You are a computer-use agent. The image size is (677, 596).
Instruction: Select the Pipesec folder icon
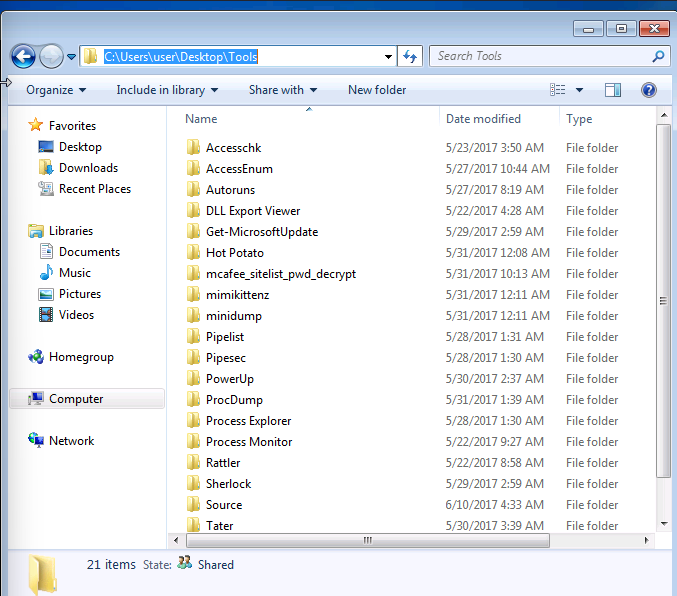(x=193, y=358)
